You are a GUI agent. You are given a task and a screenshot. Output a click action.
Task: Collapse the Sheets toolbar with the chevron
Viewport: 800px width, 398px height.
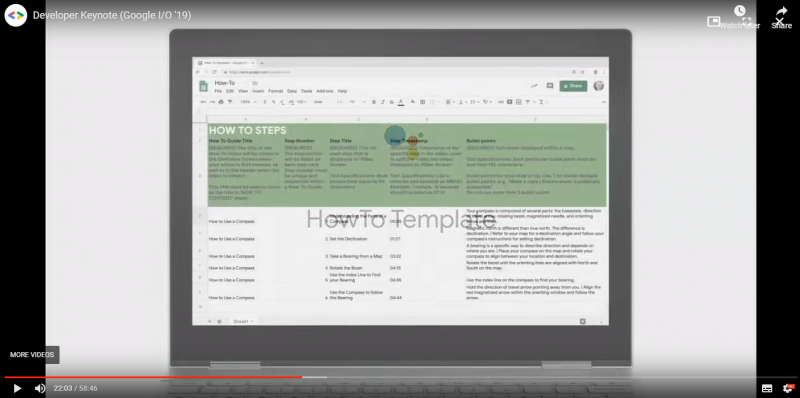(604, 102)
